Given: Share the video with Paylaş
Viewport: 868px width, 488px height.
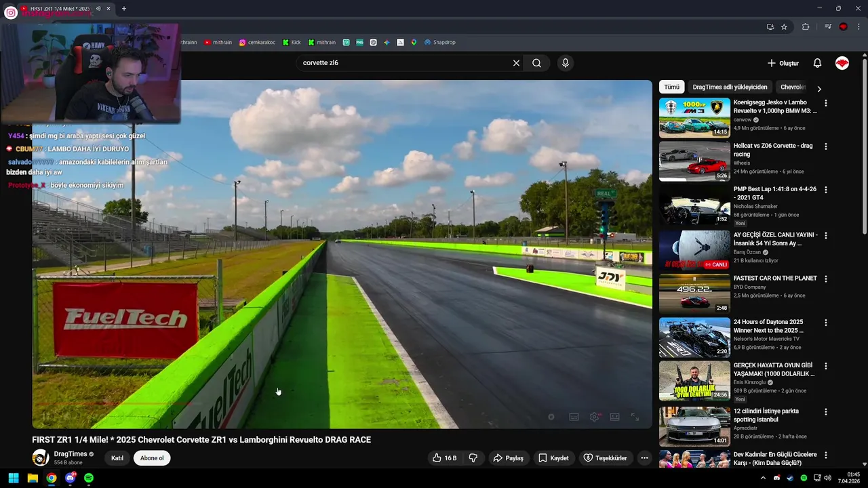Looking at the screenshot, I should pos(508,458).
